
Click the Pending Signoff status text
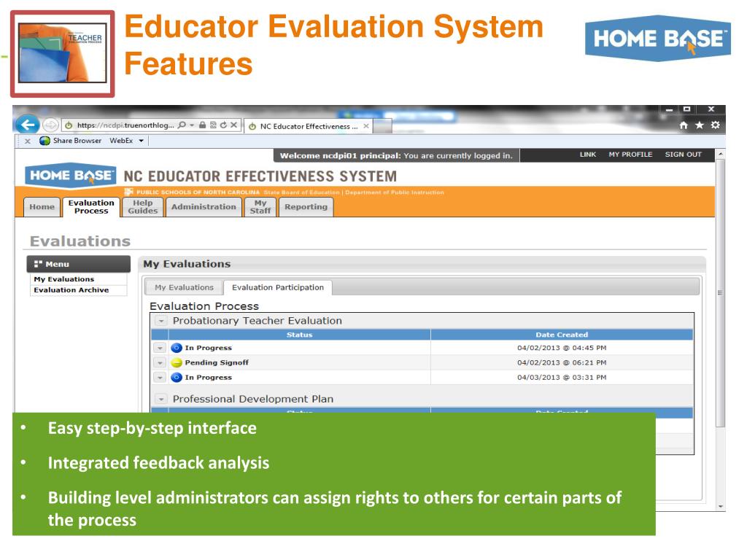coord(217,363)
